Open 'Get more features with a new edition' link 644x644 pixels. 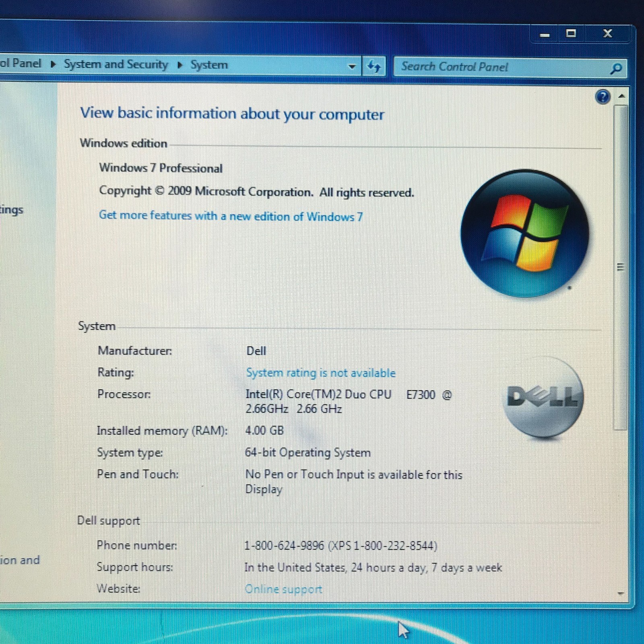231,216
